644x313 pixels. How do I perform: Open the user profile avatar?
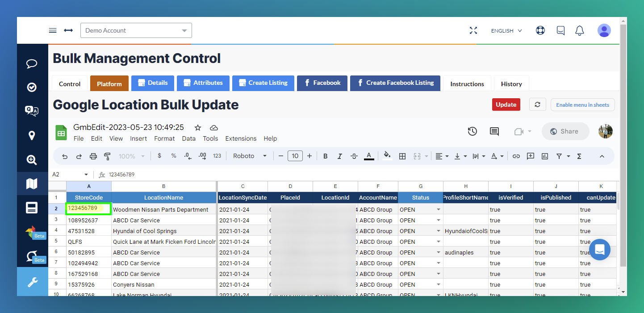(x=604, y=30)
